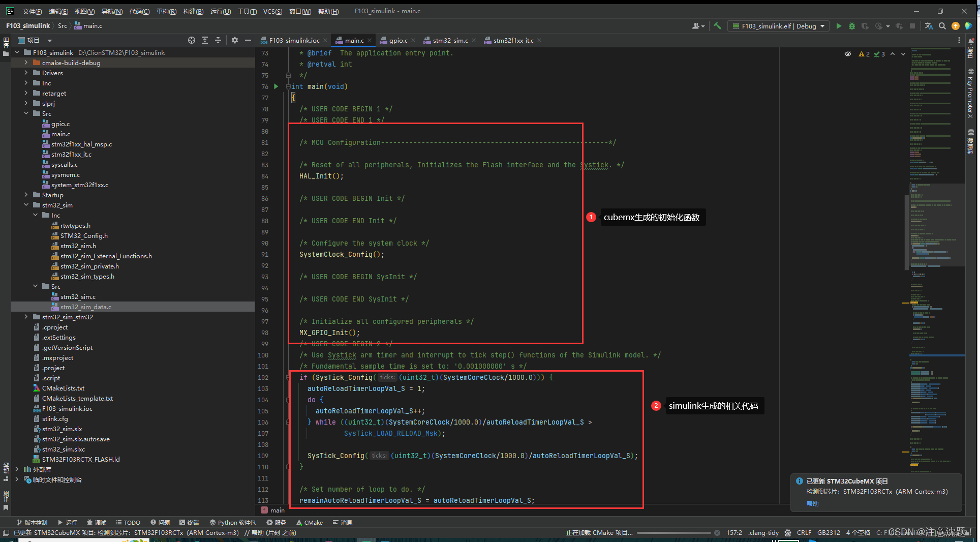Switch to gpio.c editor tab

click(x=399, y=40)
